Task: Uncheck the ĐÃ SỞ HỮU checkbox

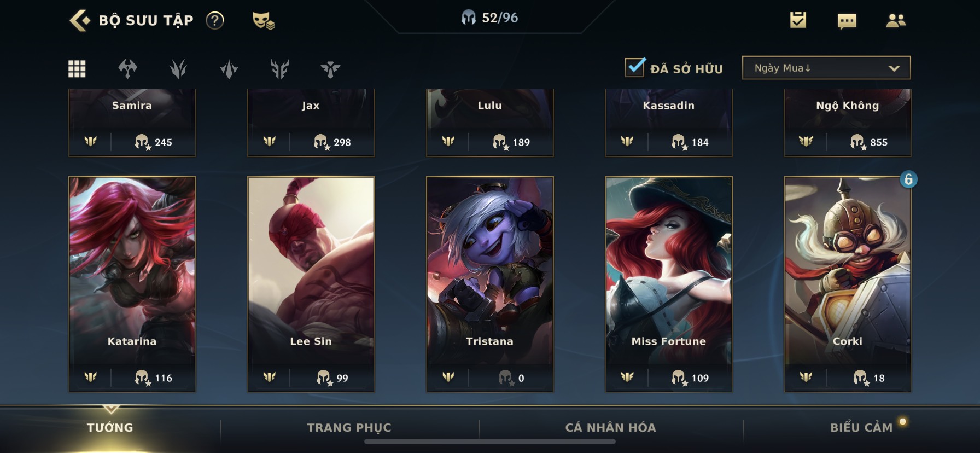Action: (x=635, y=67)
